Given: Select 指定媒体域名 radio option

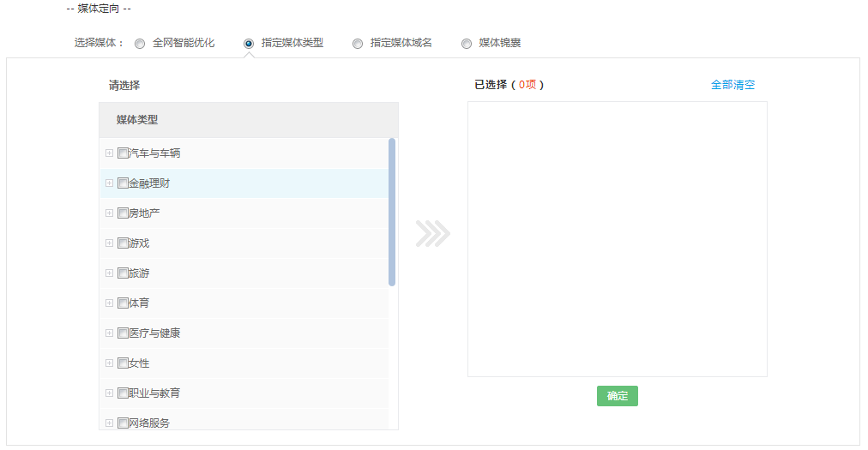Looking at the screenshot, I should point(358,44).
